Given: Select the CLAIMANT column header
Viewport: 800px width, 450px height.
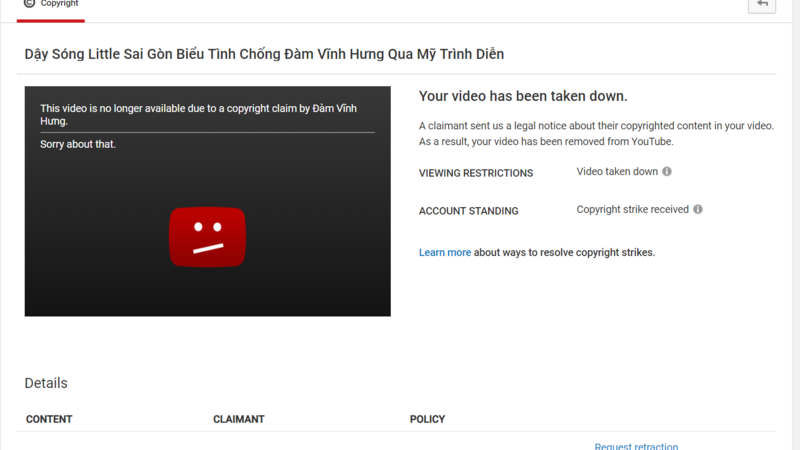Looking at the screenshot, I should (x=239, y=419).
